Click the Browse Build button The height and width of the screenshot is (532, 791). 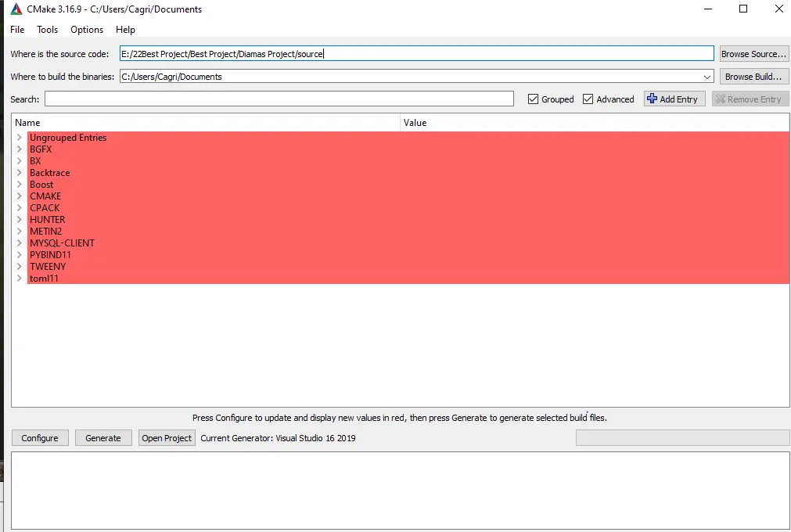[x=753, y=77]
